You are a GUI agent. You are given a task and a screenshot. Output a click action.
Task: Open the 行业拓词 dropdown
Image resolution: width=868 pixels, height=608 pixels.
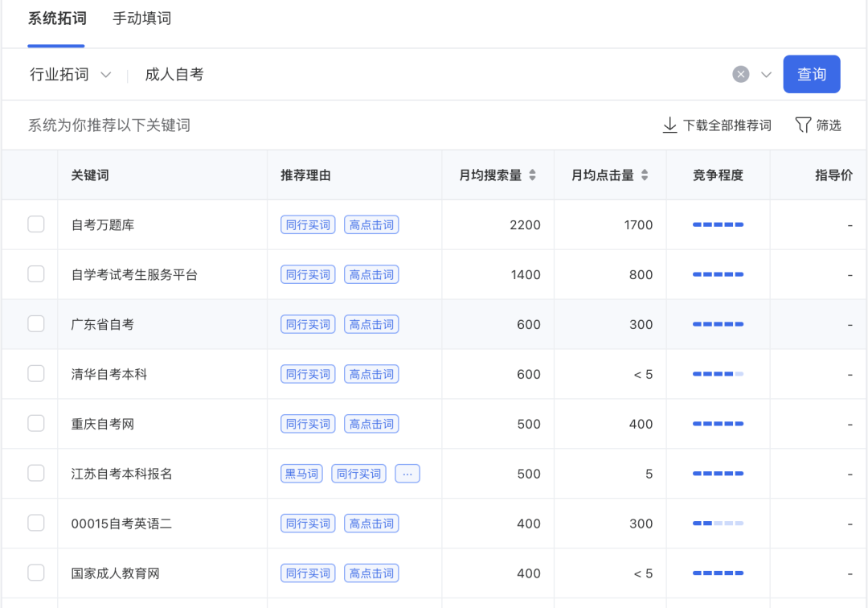72,74
